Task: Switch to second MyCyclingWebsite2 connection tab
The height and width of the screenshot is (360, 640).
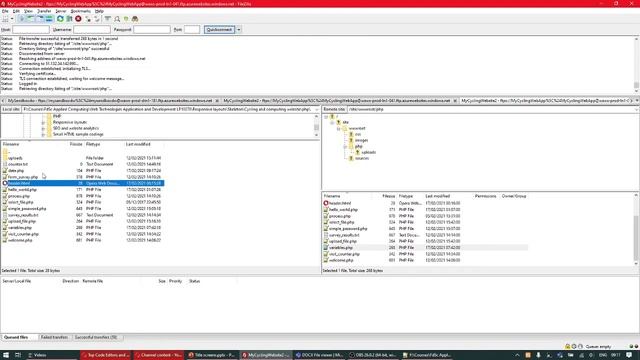Action: point(337,100)
